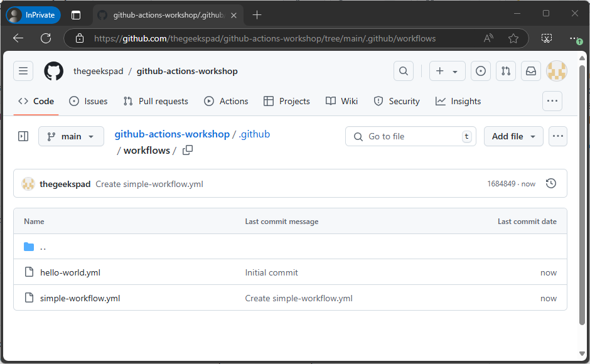Screen dimensions: 590x364
Task: Click the browser address bar URL
Action: tap(265, 38)
